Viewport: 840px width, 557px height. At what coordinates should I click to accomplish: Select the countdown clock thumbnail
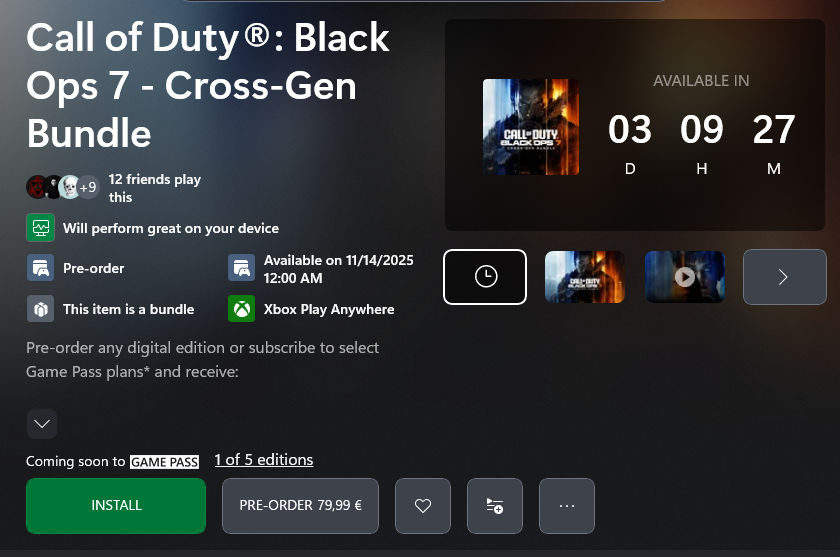tap(485, 277)
